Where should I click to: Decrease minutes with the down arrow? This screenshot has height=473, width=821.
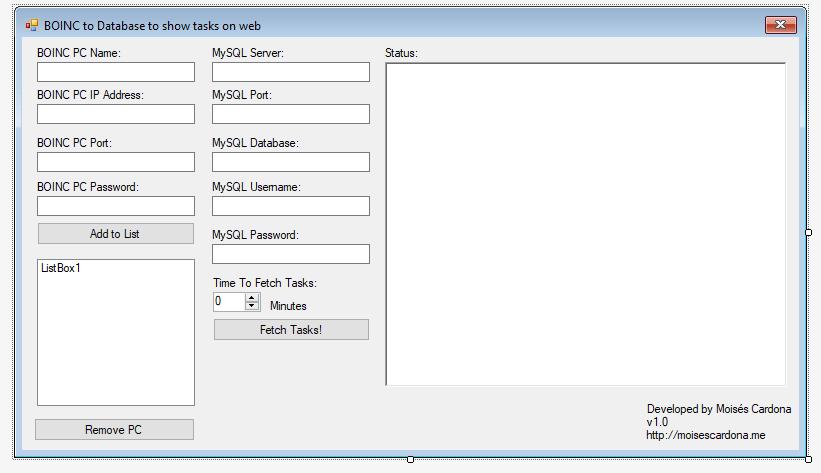[252, 306]
